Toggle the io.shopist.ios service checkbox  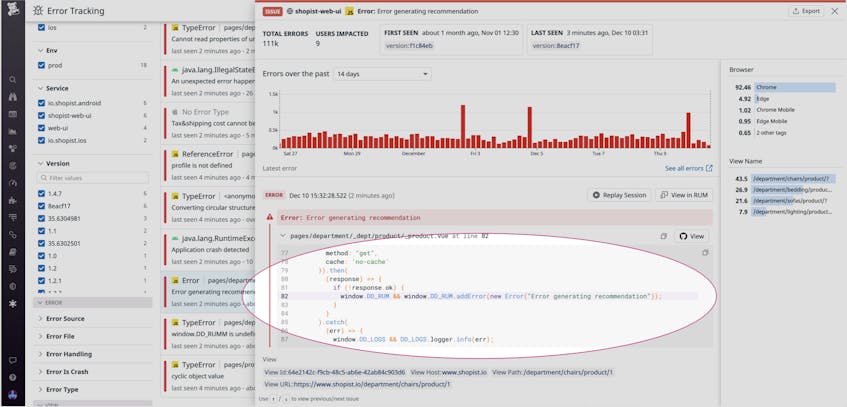(42, 140)
